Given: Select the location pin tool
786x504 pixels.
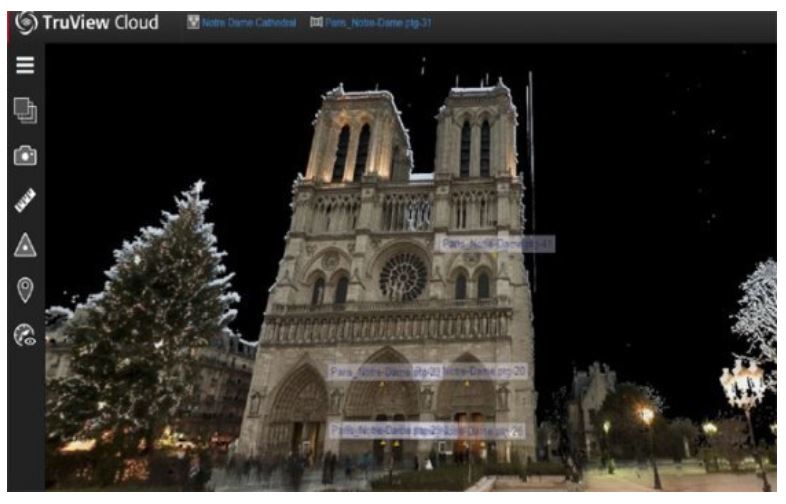Looking at the screenshot, I should 25,291.
